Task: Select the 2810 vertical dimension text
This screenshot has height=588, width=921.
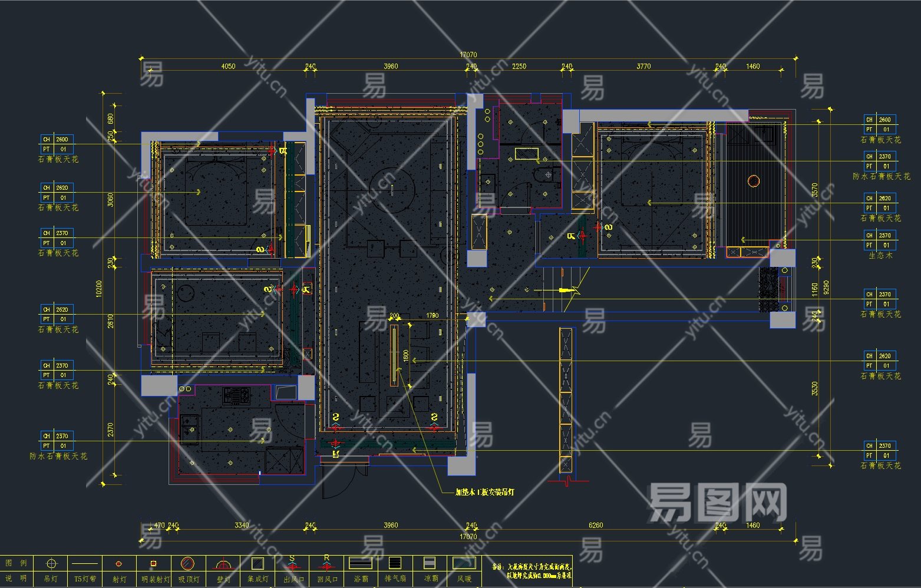Action: (111, 321)
